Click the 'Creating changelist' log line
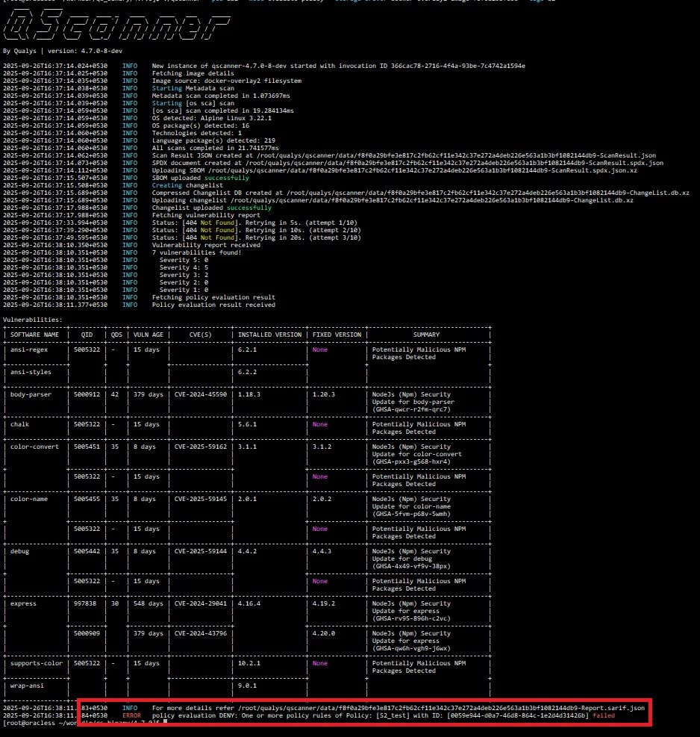Image resolution: width=700 pixels, height=737 pixels. click(187, 185)
